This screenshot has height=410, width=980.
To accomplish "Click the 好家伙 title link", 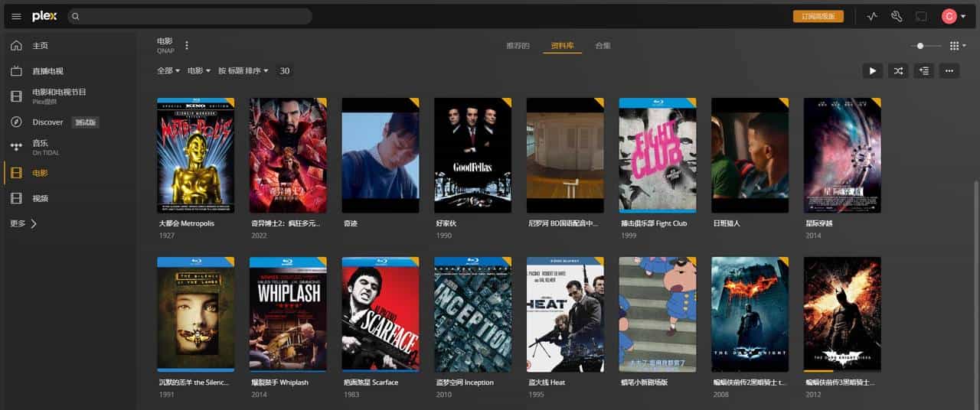I will click(446, 223).
